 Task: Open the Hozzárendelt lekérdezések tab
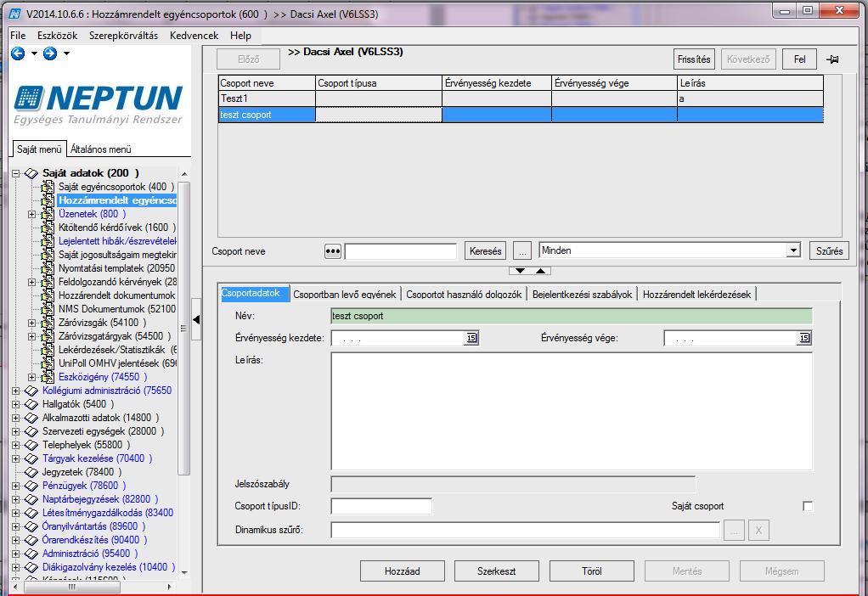(696, 295)
